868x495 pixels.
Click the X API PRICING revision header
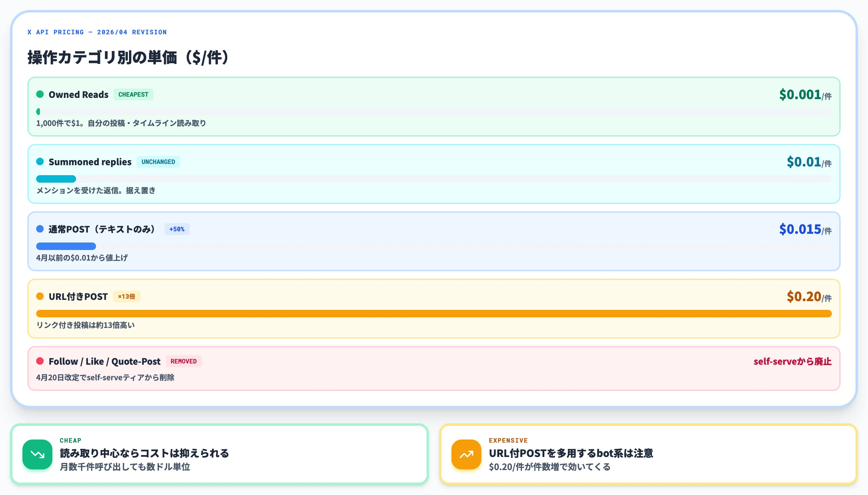point(97,32)
